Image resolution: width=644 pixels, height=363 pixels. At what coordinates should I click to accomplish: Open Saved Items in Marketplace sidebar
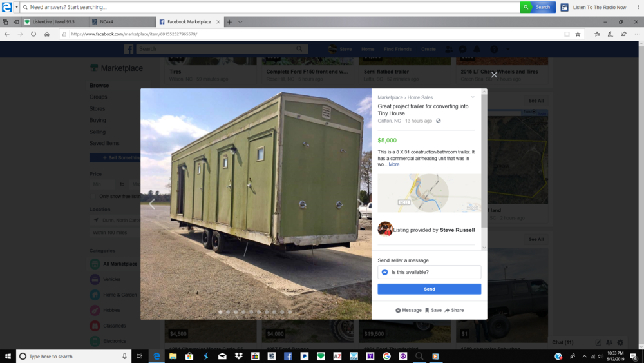[104, 144]
